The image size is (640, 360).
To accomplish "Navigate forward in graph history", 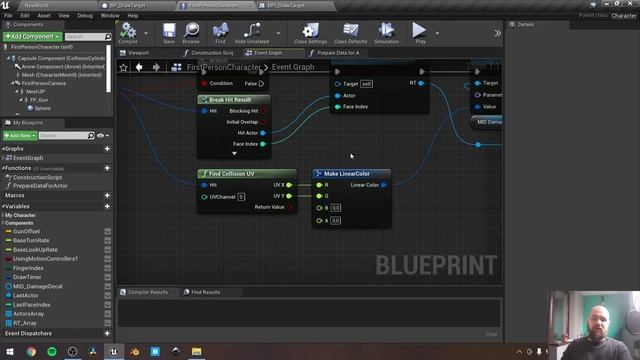I will tap(156, 67).
